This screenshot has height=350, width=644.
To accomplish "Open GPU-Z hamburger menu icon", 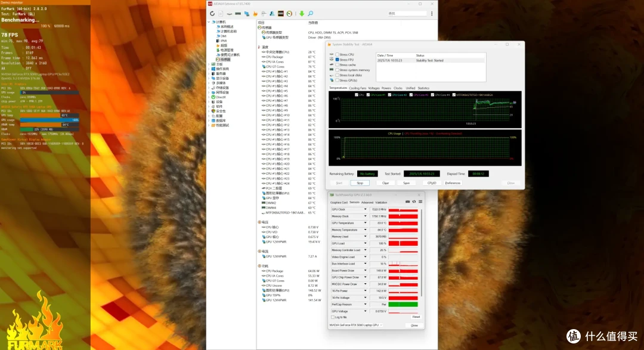I will point(420,202).
